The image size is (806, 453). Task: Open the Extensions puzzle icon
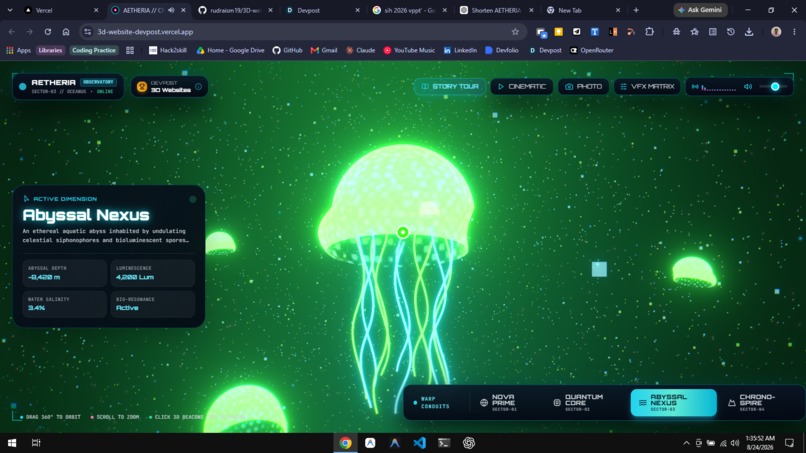pyautogui.click(x=650, y=32)
